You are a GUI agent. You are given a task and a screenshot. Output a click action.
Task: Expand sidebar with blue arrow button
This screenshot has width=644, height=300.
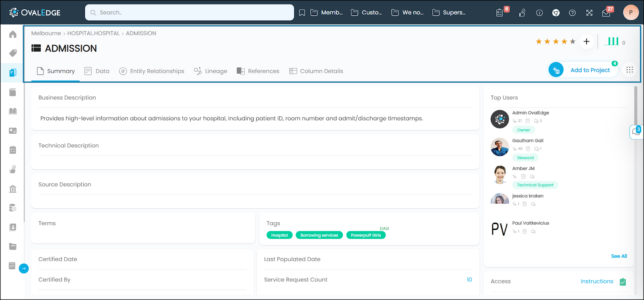tap(24, 269)
